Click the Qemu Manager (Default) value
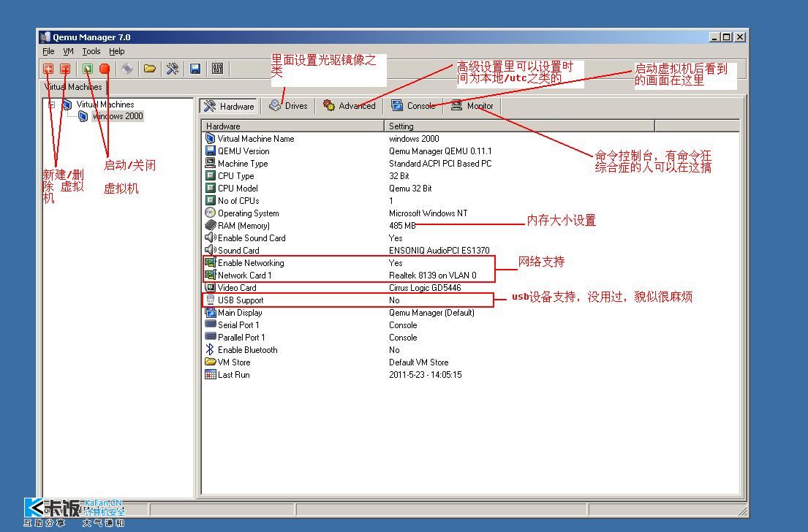The height and width of the screenshot is (532, 808). point(432,312)
